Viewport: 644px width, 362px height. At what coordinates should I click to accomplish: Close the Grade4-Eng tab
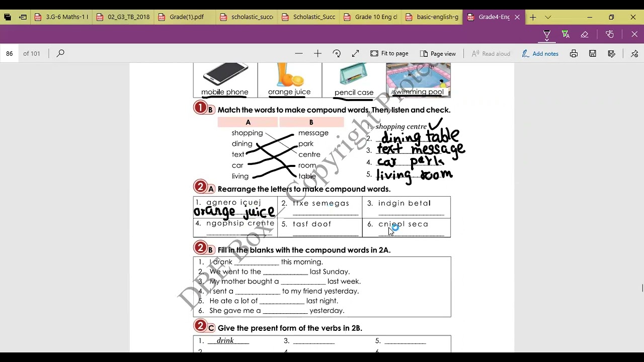(x=517, y=17)
